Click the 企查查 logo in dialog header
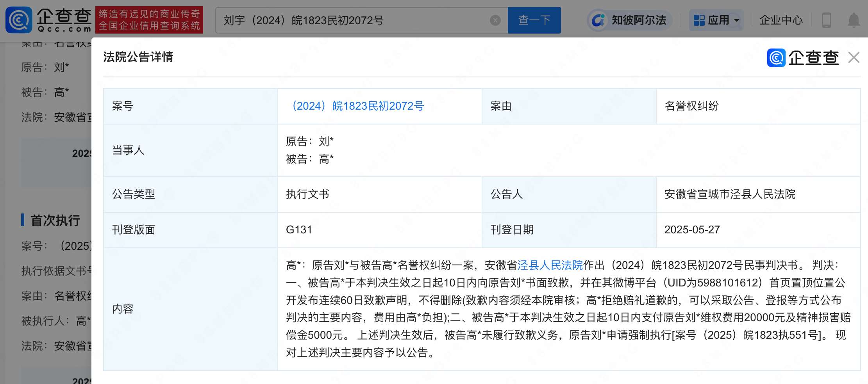 click(803, 58)
